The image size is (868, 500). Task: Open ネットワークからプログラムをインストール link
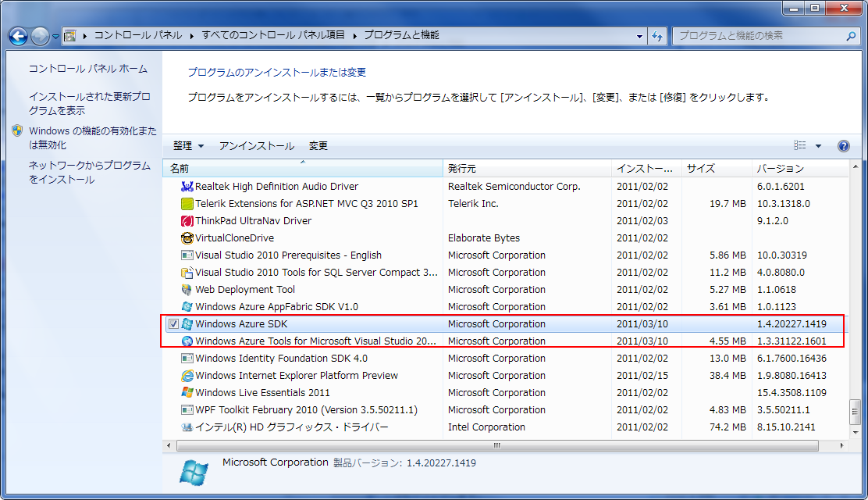point(90,173)
